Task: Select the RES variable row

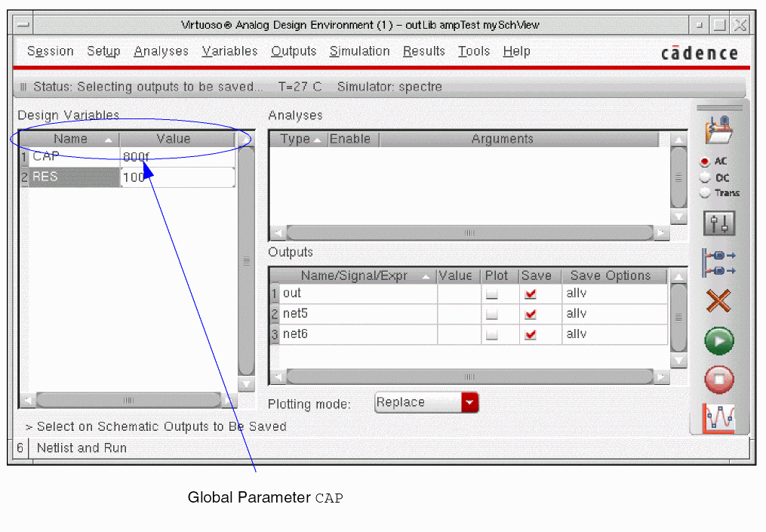Action: [74, 177]
